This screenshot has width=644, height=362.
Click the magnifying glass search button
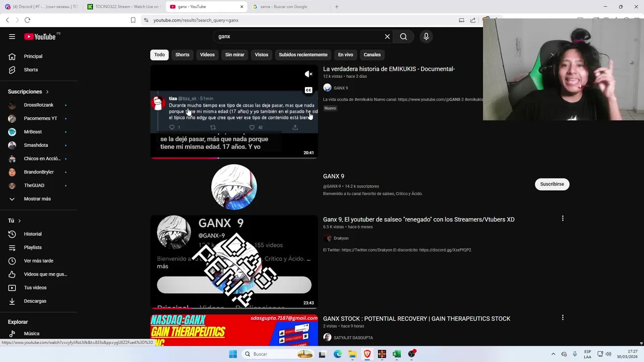[x=404, y=36]
